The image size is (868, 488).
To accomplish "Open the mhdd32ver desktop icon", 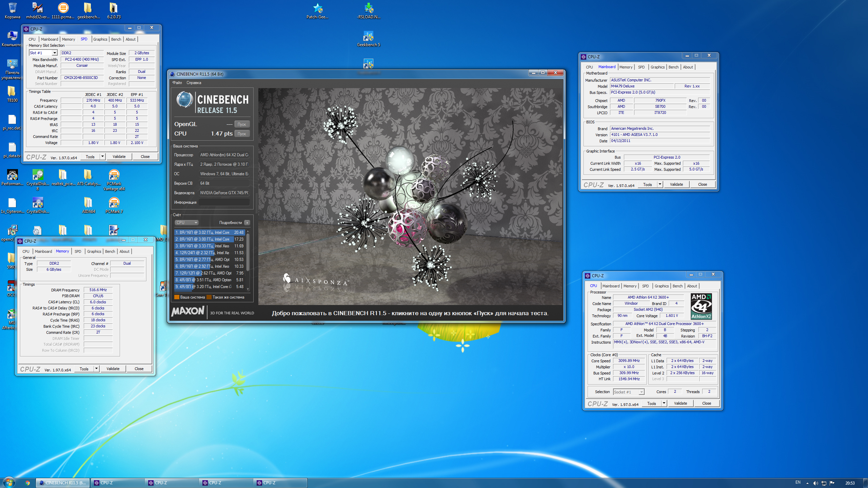I will (x=37, y=10).
